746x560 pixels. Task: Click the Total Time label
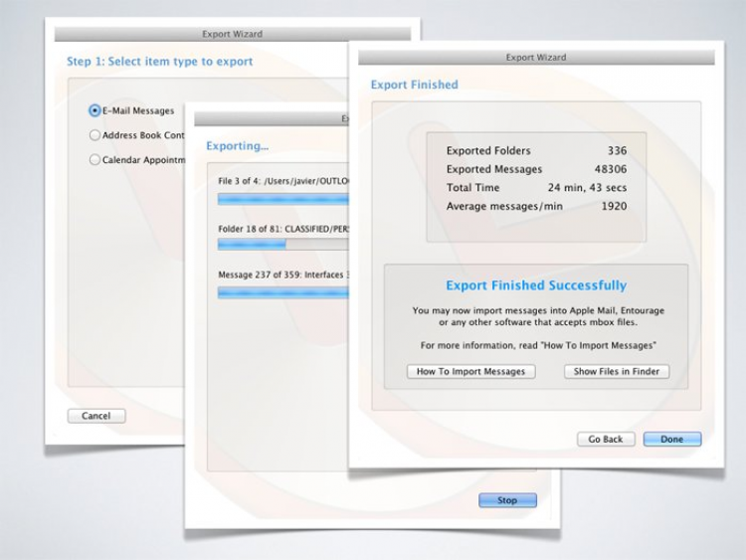(472, 188)
